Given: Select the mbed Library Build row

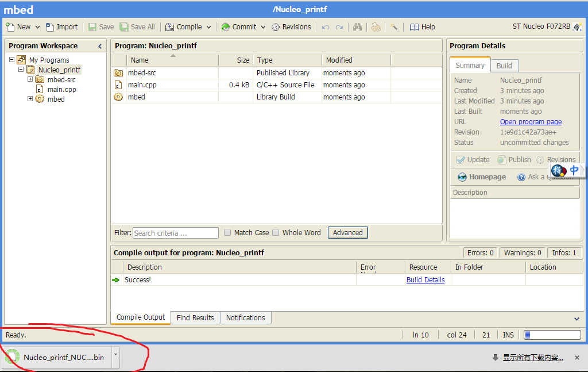Looking at the screenshot, I should [x=277, y=97].
